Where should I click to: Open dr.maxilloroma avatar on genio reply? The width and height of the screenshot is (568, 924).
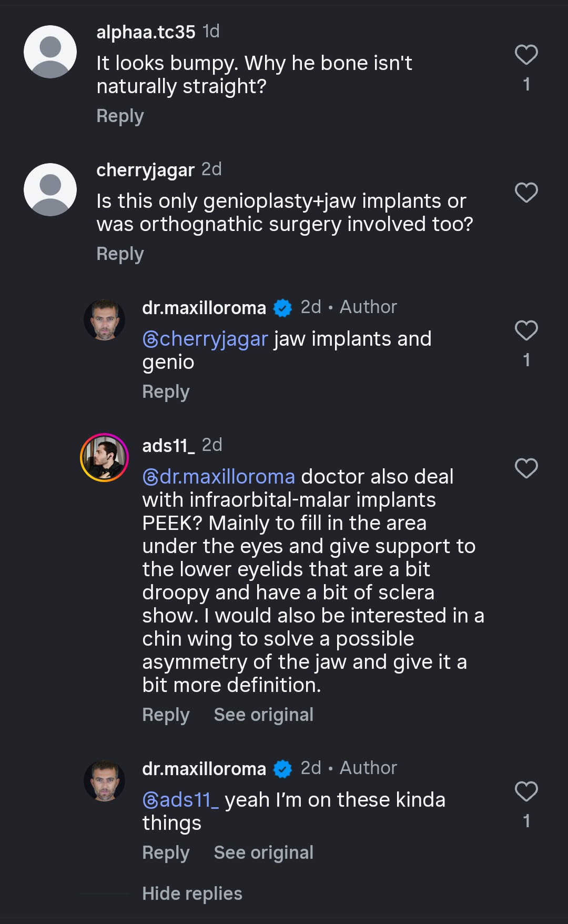click(104, 320)
